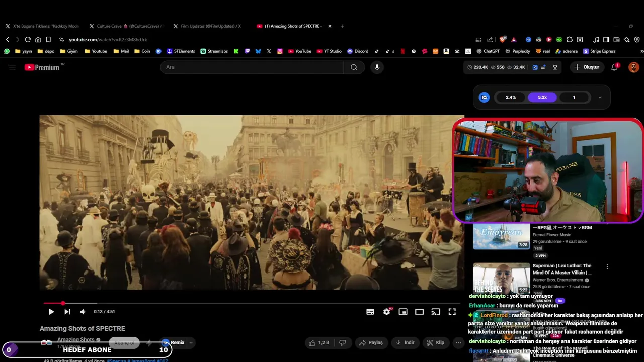Cast video to a TV
Viewport: 644px width, 362px height.
(x=436, y=312)
